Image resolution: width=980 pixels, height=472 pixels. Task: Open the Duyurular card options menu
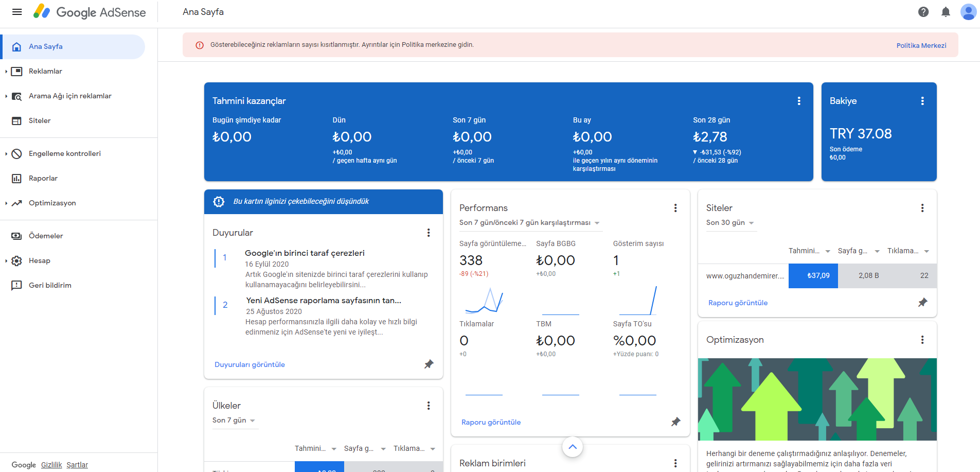(x=429, y=233)
